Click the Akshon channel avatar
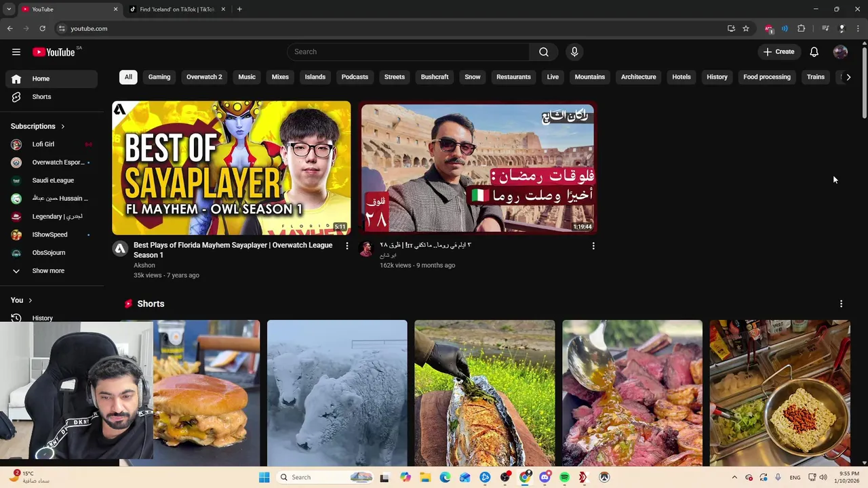Screen dimensions: 868x488 [x=120, y=249]
